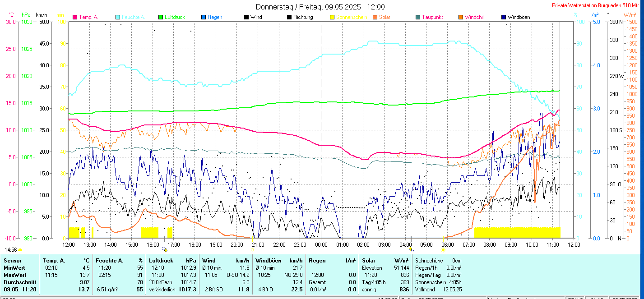Click 'Private Wetterstation Burgrieden 510 Mtr' text
The width and height of the screenshot is (644, 299).
(595, 5)
